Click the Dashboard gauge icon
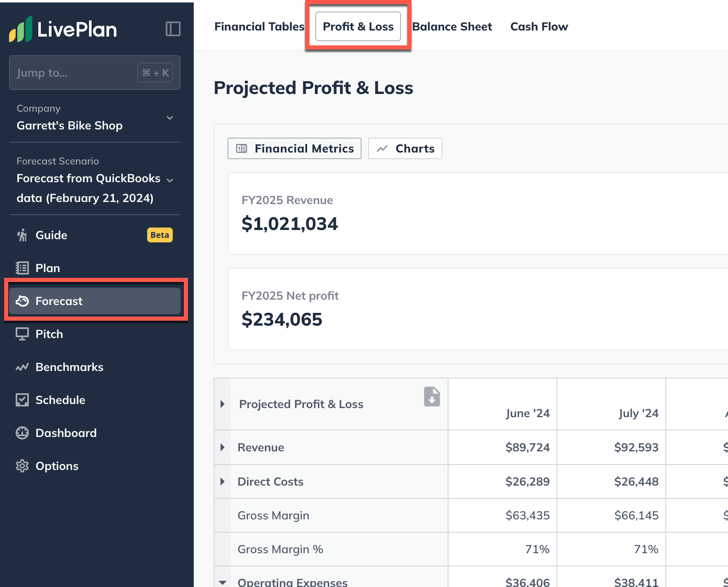This screenshot has width=728, height=587. click(x=22, y=433)
